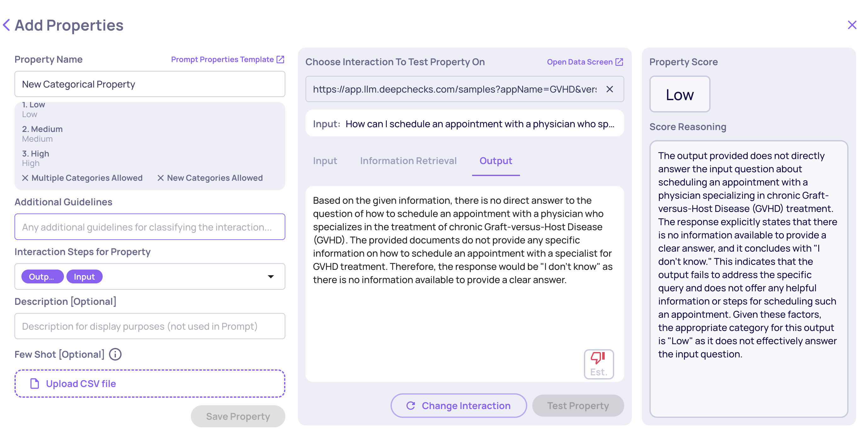Click the Additional Guidelines text field
The width and height of the screenshot is (868, 444).
coord(150,227)
